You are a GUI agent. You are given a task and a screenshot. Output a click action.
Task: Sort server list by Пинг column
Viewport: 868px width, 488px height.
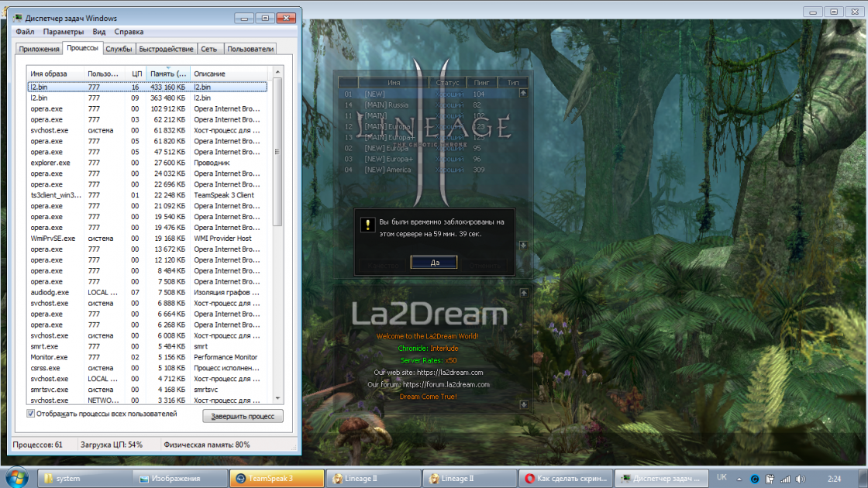(x=482, y=82)
